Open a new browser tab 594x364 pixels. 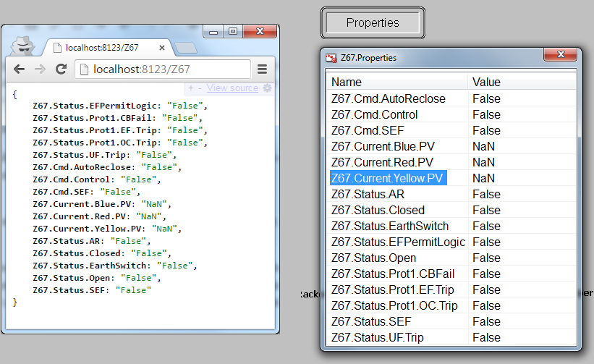[186, 48]
